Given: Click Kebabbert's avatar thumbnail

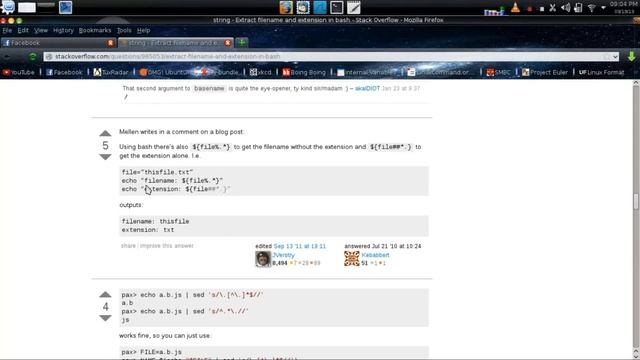Looking at the screenshot, I should tap(351, 259).
